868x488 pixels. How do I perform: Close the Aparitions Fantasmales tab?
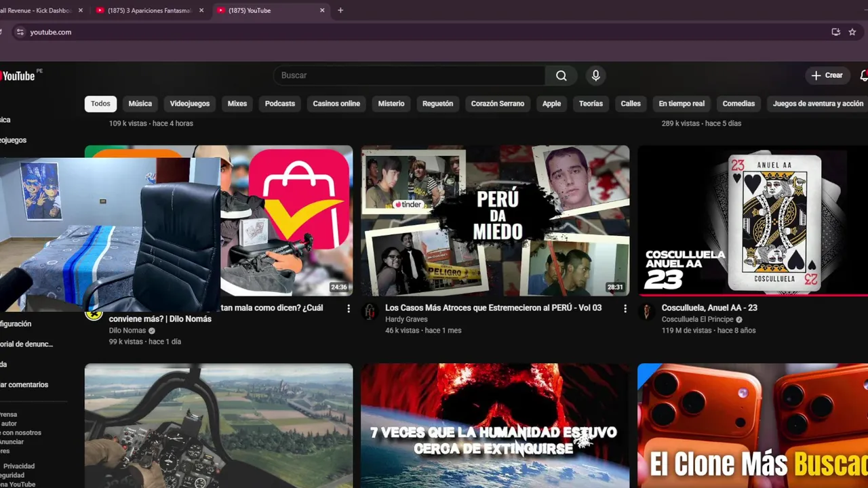click(x=201, y=10)
